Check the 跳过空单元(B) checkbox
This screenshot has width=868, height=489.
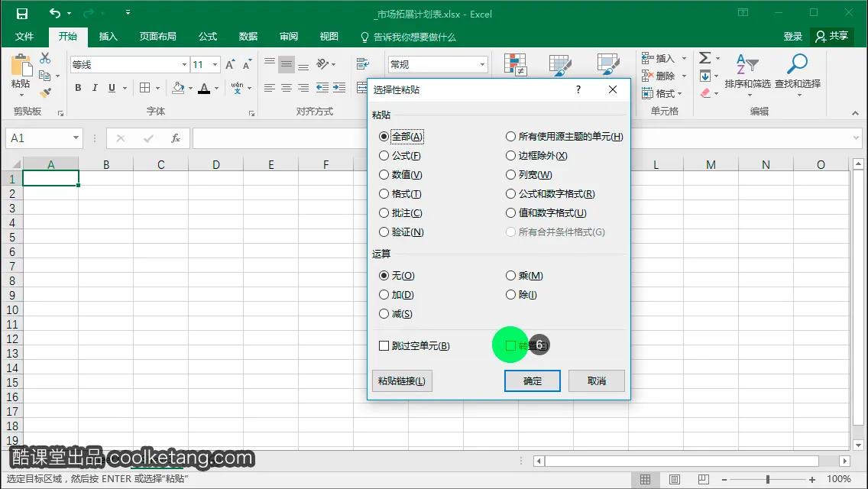(x=414, y=345)
